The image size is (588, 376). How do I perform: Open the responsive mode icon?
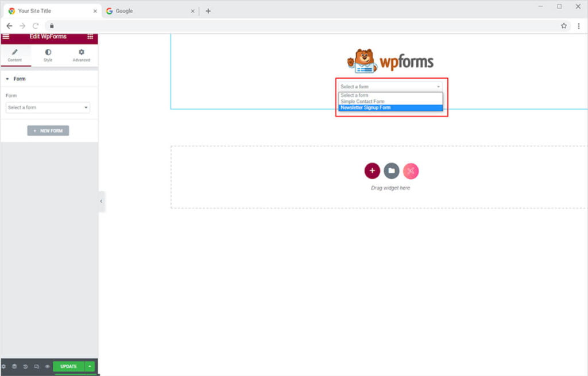(x=36, y=366)
